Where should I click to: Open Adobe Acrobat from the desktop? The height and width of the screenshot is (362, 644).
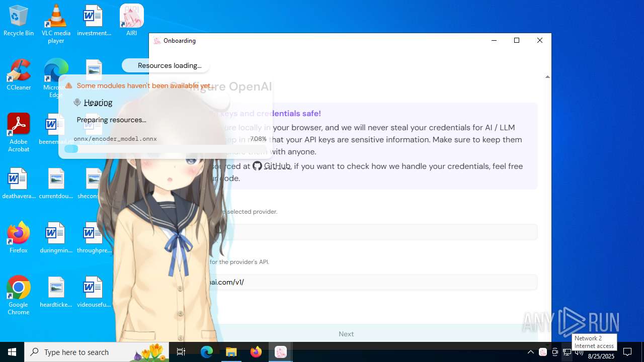[19, 133]
